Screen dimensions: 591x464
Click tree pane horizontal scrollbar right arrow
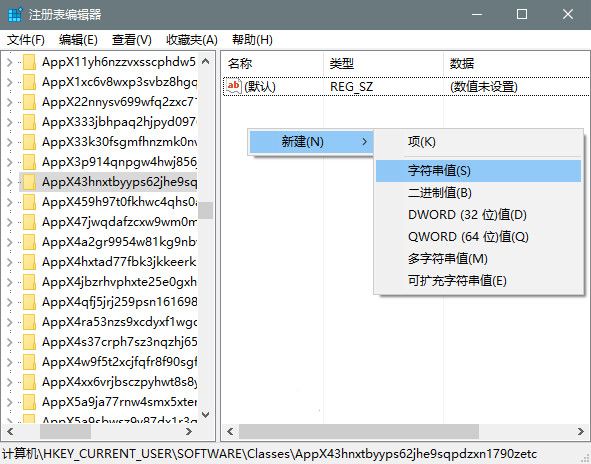pos(189,432)
